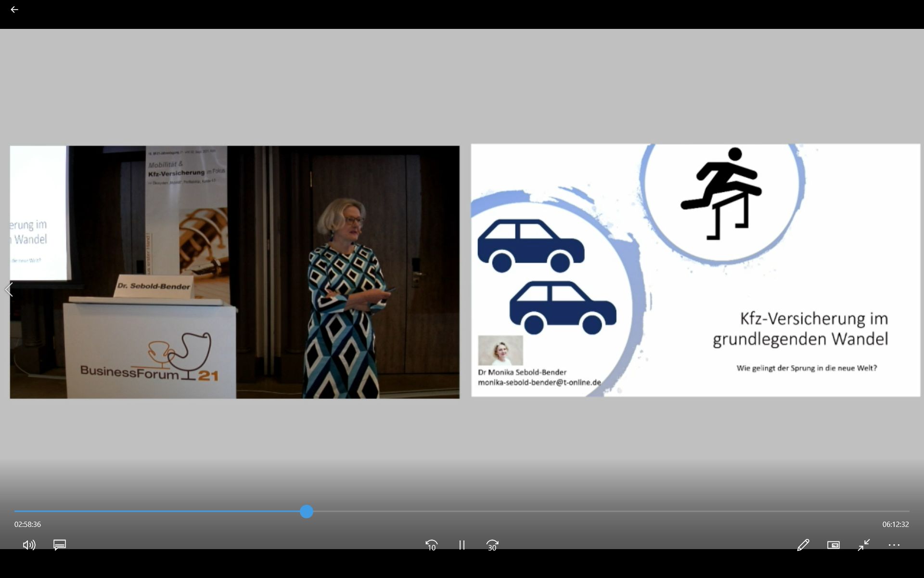Exit full screen mode
The width and height of the screenshot is (924, 578).
click(x=863, y=545)
